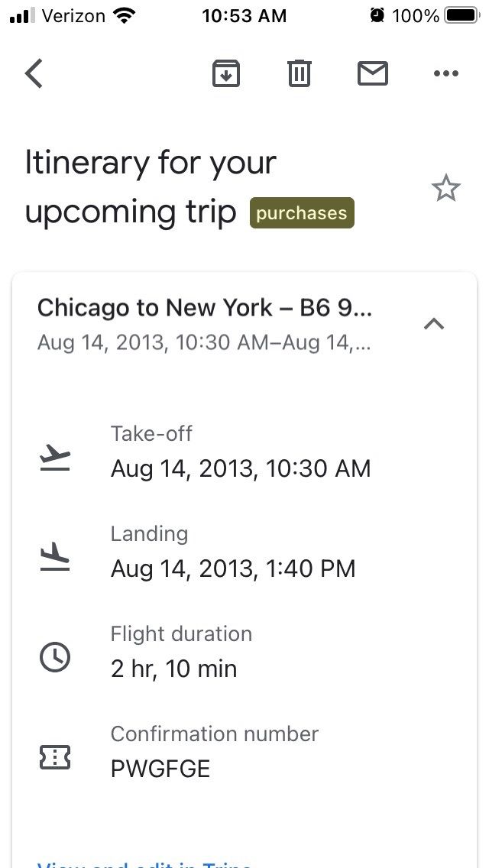Tap the flight duration clock icon
489x868 pixels.
pos(55,657)
